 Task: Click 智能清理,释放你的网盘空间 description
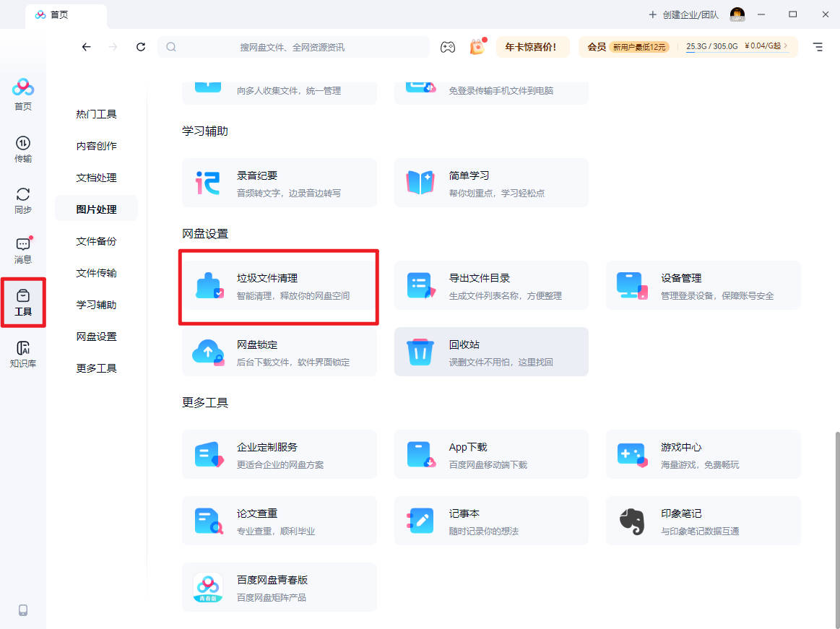tap(293, 296)
